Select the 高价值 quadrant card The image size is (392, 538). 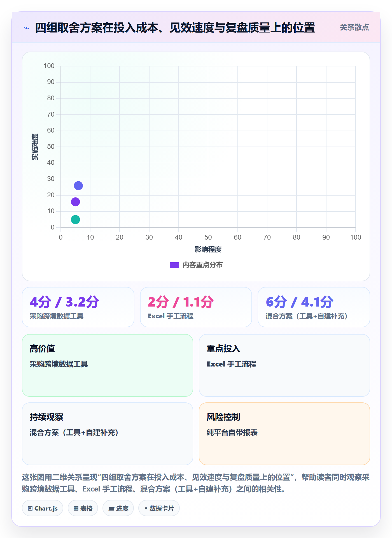[x=108, y=365]
